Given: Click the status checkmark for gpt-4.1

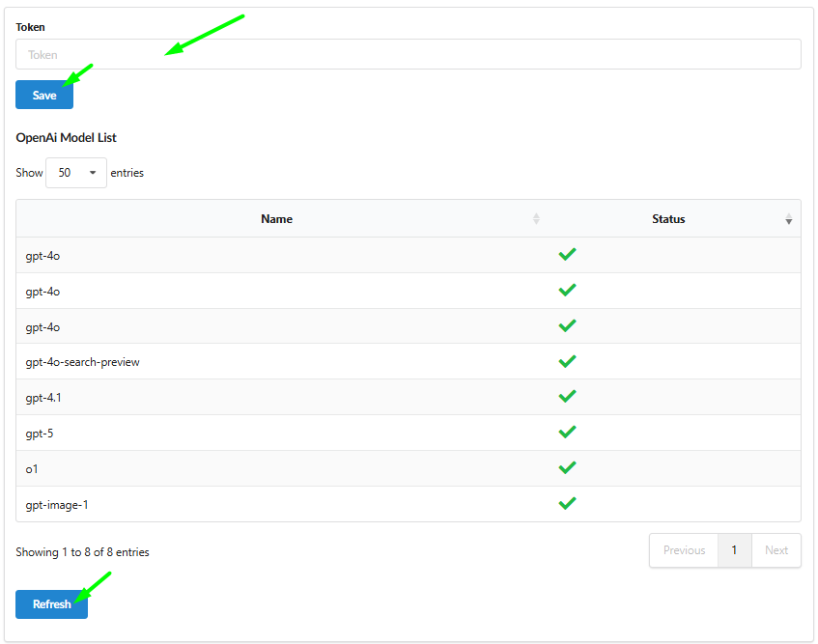Looking at the screenshot, I should pyautogui.click(x=567, y=396).
